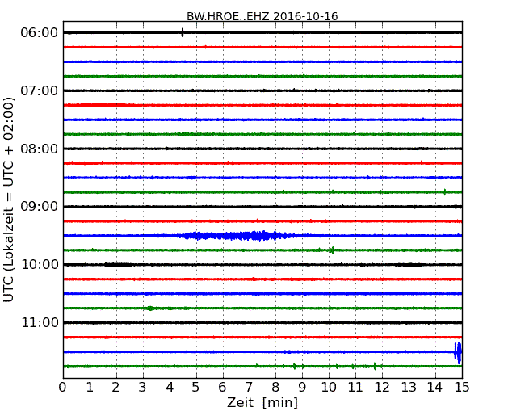Click the 09:00 time label
Image resolution: width=525 pixels, height=420 pixels.
pyautogui.click(x=40, y=207)
